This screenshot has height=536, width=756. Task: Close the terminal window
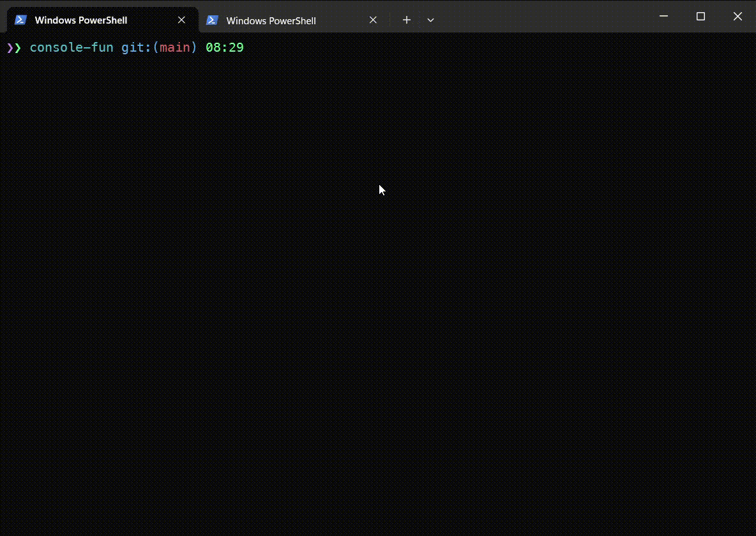point(737,17)
